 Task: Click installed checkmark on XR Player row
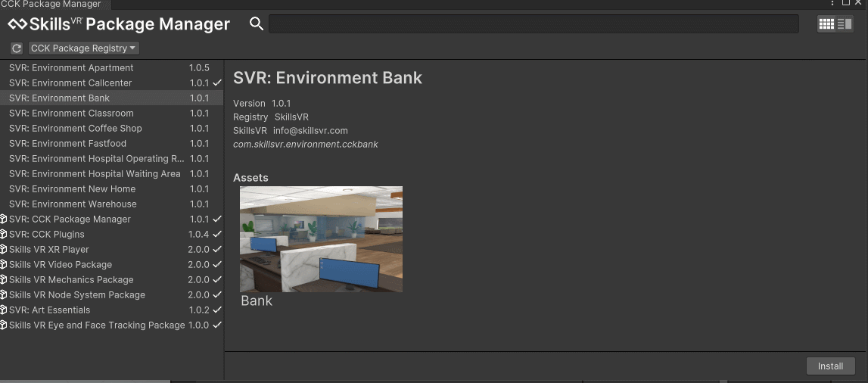(x=217, y=249)
